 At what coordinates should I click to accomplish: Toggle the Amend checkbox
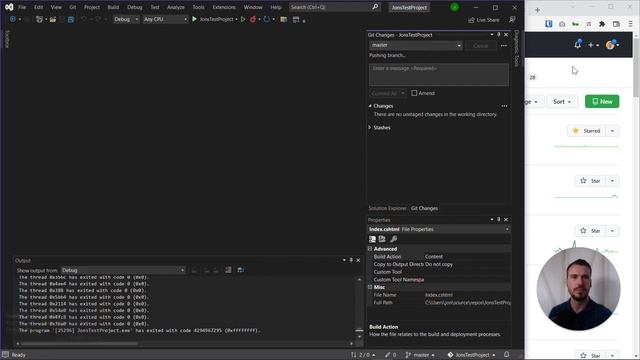(x=414, y=93)
